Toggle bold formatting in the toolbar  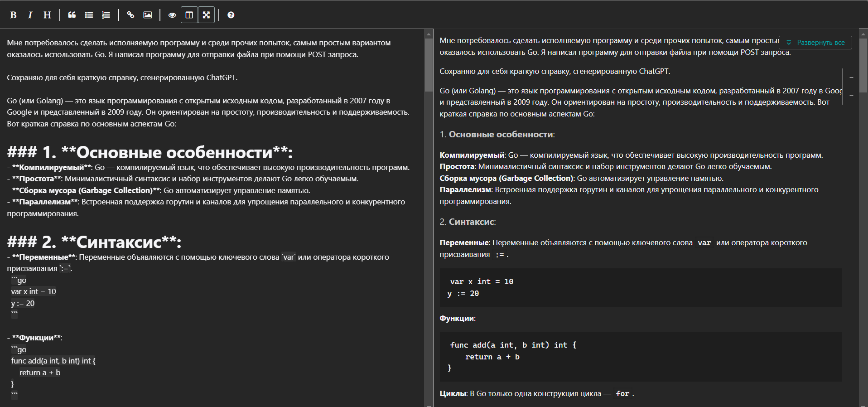click(13, 15)
